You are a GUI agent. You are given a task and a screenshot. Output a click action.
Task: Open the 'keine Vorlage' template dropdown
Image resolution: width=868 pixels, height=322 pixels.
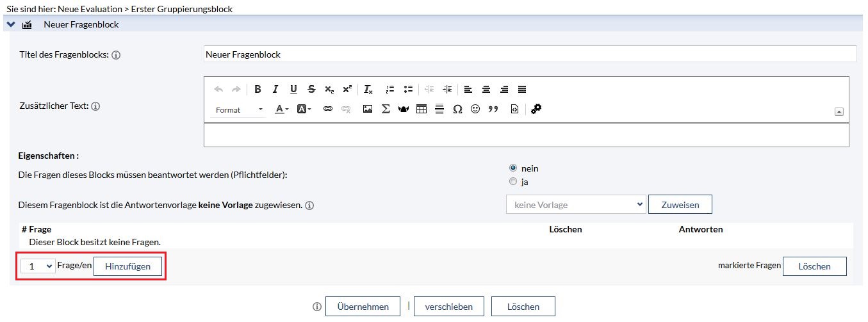[x=575, y=205]
